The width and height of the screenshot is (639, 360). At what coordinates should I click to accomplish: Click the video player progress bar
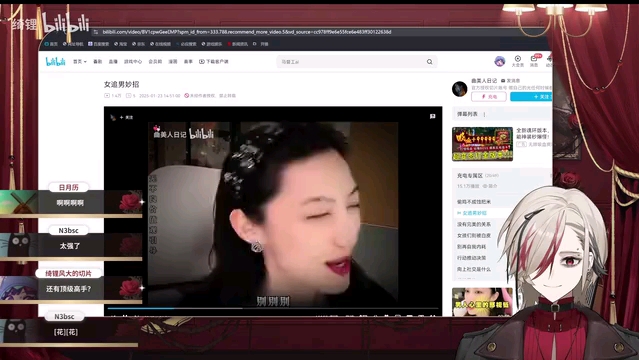pos(273,309)
